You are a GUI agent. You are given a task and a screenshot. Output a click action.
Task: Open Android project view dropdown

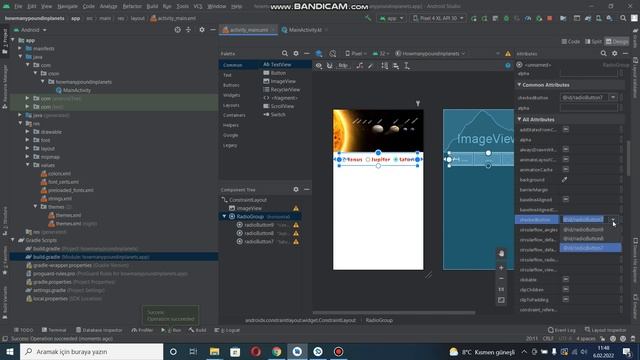[x=30, y=30]
